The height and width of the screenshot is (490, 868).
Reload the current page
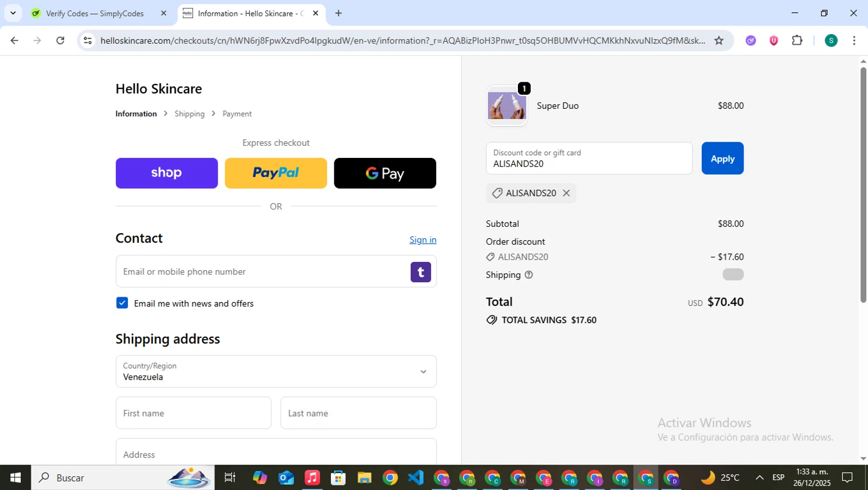click(60, 40)
